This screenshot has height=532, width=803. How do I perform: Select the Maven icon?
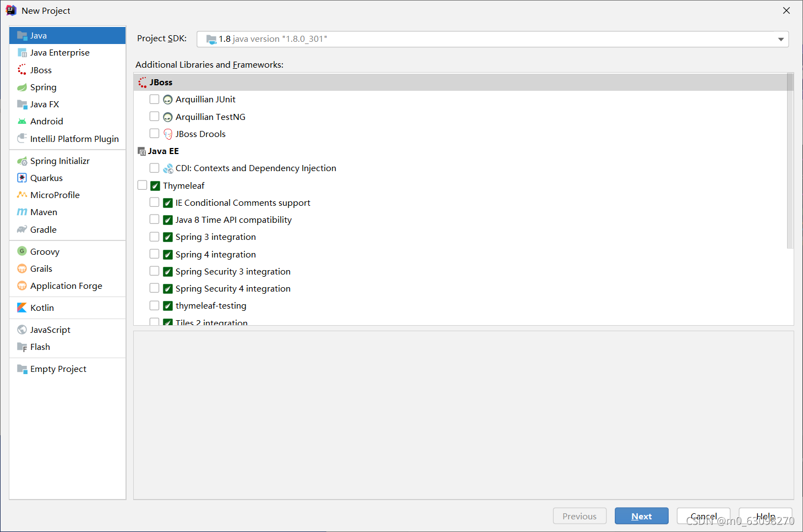pos(22,212)
